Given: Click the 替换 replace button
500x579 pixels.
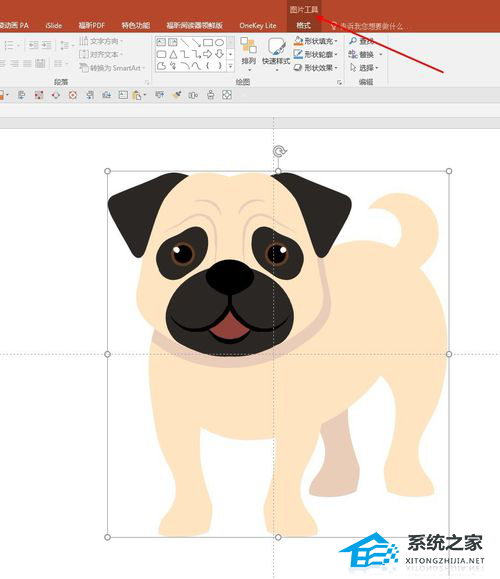Looking at the screenshot, I should pos(365,55).
